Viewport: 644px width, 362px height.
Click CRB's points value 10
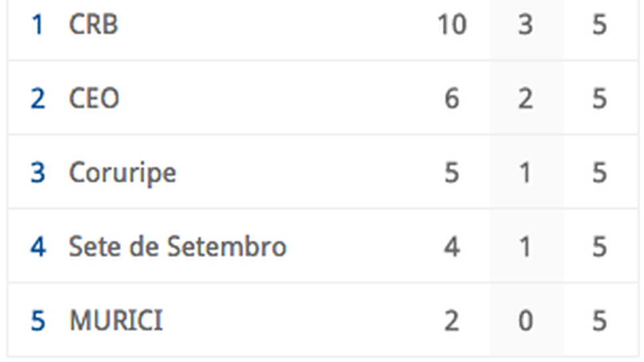[x=451, y=25]
